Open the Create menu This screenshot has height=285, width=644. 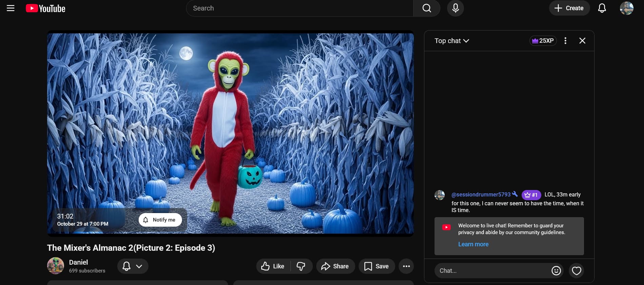click(569, 8)
